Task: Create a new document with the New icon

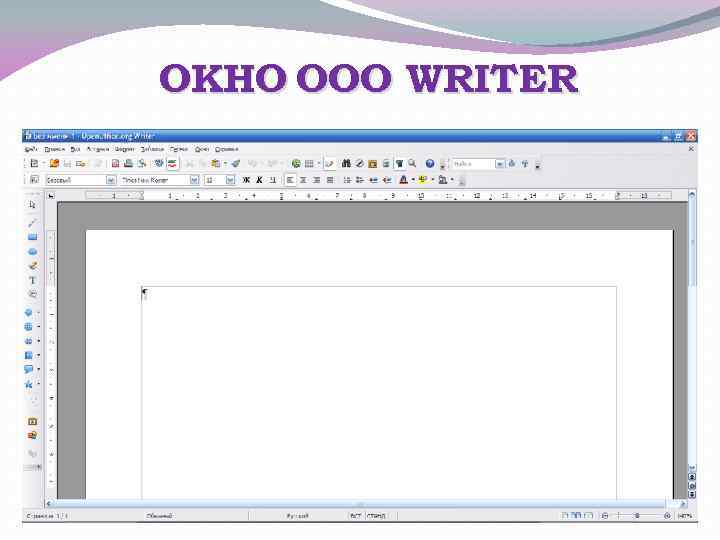Action: point(34,163)
